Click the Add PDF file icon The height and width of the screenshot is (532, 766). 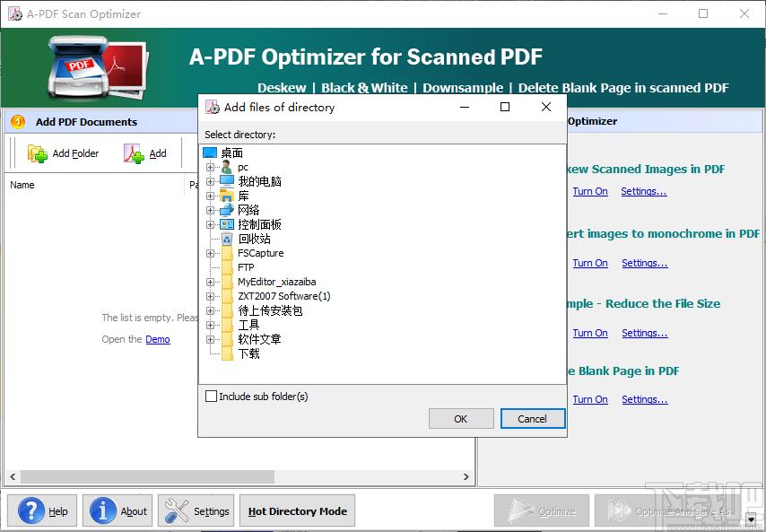click(134, 153)
